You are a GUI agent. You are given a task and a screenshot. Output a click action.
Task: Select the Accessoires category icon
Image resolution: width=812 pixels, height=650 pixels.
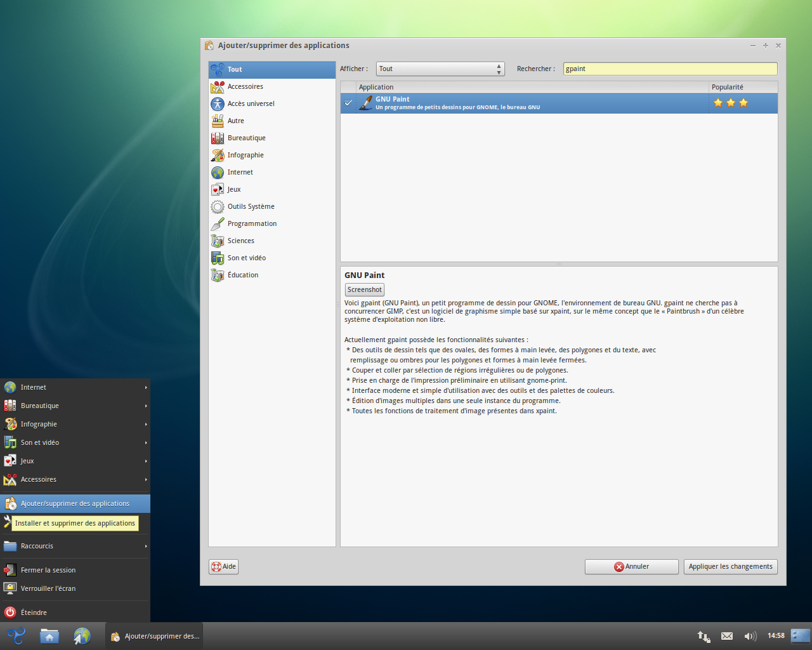click(x=218, y=87)
